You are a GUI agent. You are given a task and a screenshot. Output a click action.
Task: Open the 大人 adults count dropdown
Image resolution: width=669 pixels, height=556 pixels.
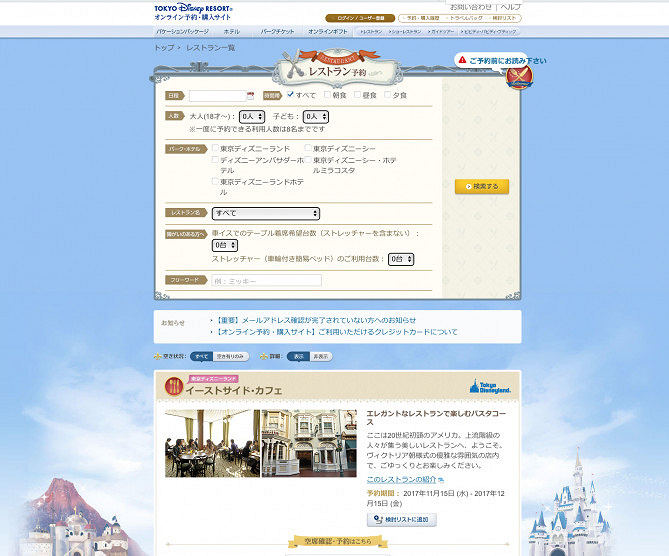252,116
